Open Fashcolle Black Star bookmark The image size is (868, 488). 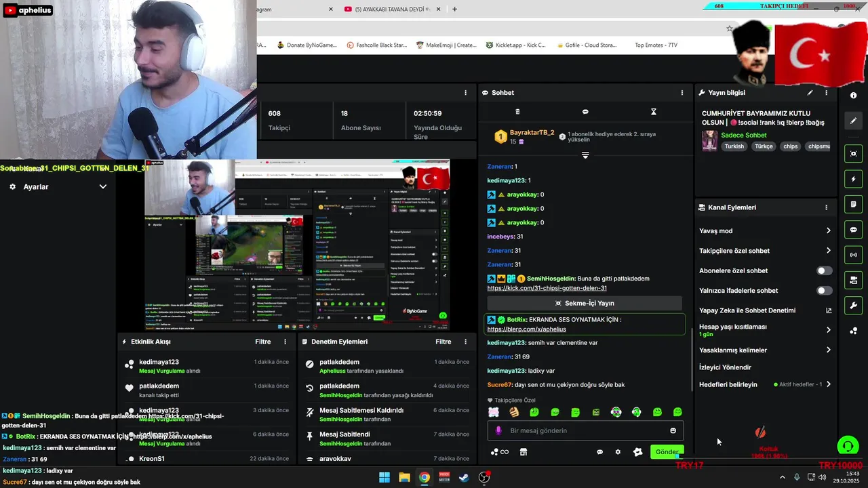[377, 45]
